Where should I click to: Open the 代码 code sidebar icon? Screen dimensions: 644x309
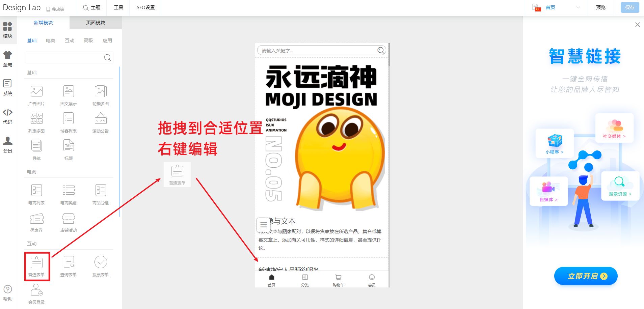click(x=7, y=116)
